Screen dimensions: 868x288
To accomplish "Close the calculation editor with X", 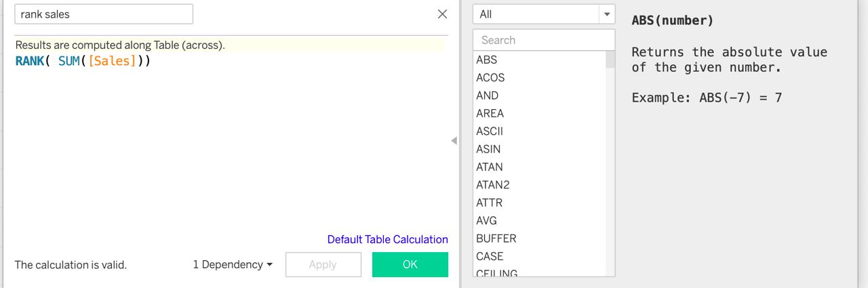I will [x=442, y=14].
